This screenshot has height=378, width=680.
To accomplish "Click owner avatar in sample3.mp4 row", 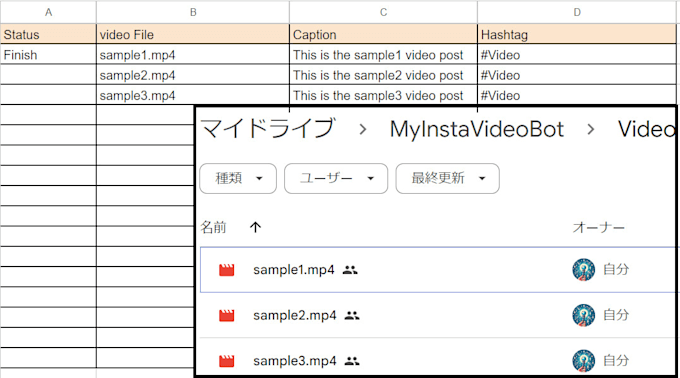I will point(583,360).
